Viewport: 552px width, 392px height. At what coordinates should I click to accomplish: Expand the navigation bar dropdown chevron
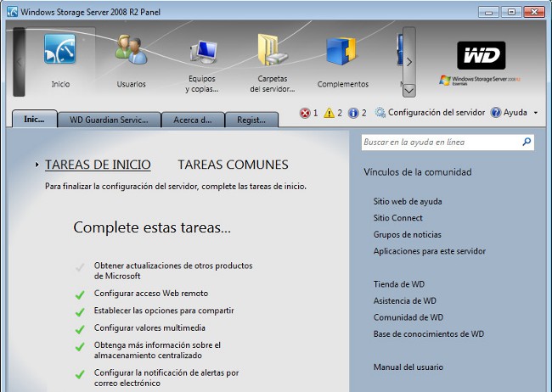(x=409, y=91)
